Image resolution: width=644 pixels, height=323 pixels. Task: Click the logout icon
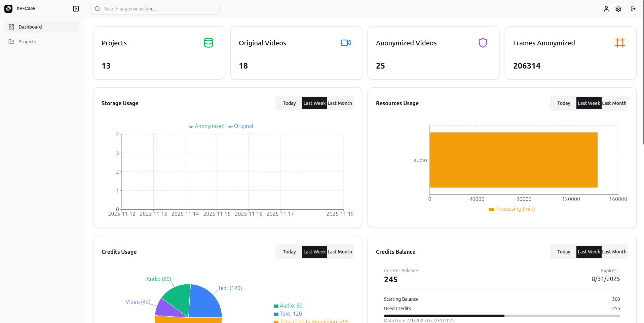633,9
